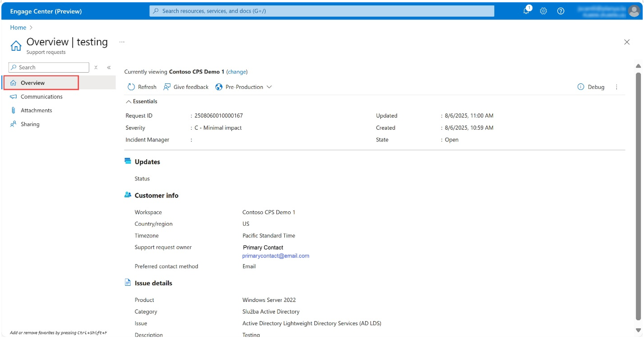Click the scrollbar down arrow
This screenshot has height=346, width=644.
(638, 330)
